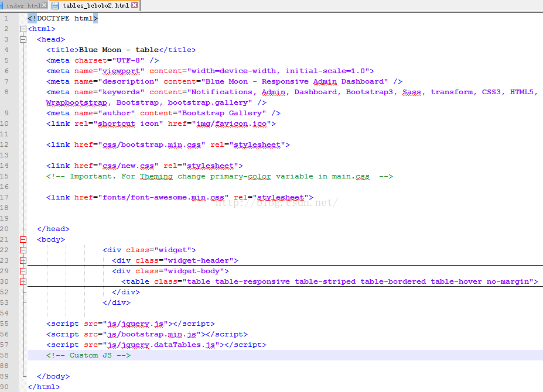Click the css/bootstrap.min.css href value
The image size is (543, 392).
152,145
